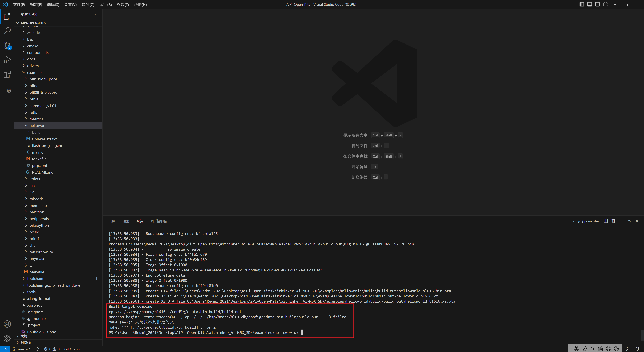Click the explorer More Actions ellipsis
The image size is (644, 352).
pyautogui.click(x=95, y=14)
